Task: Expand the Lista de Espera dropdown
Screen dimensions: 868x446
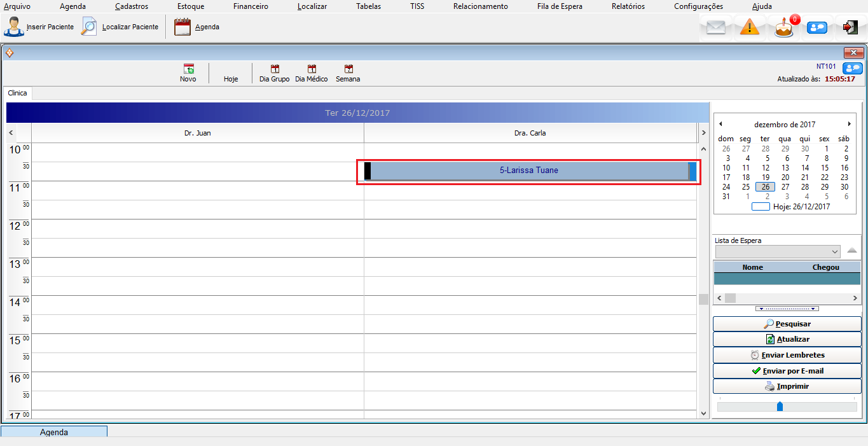Action: pyautogui.click(x=835, y=251)
